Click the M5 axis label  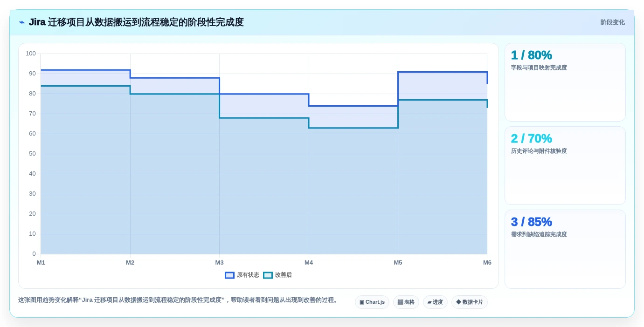pyautogui.click(x=398, y=263)
